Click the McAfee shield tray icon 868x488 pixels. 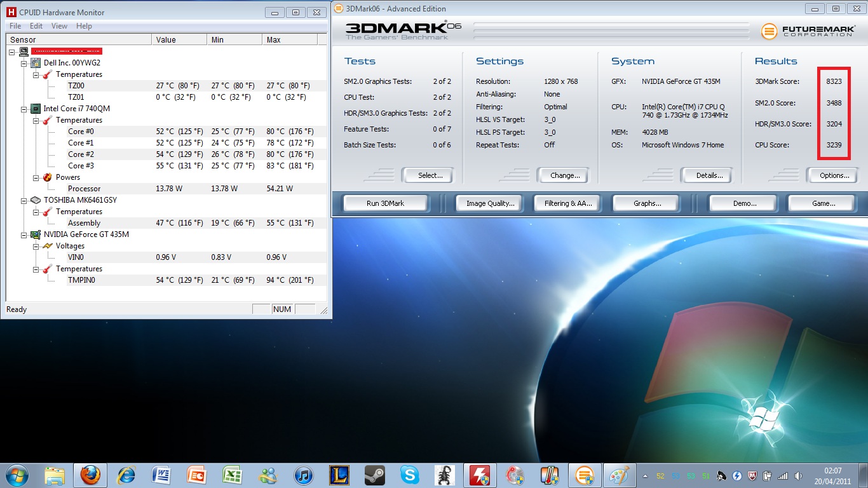[x=753, y=475]
